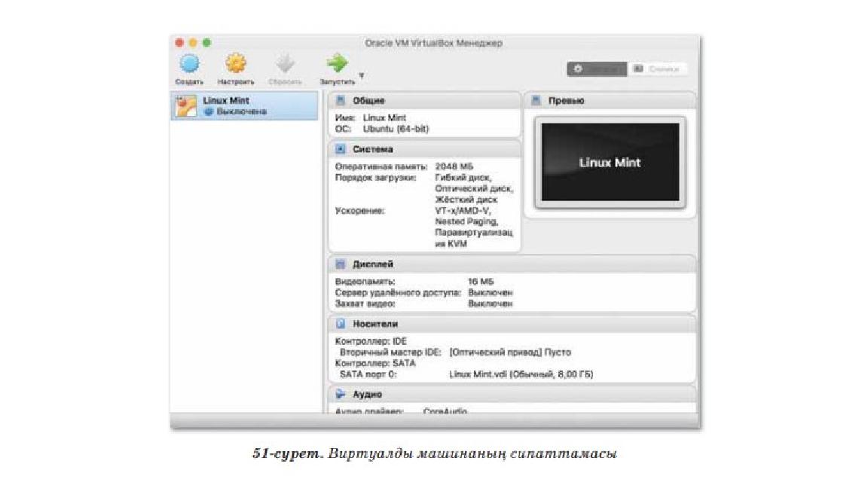868x488 pixels.
Task: Switch to the Снимки snapshots view
Action: click(x=657, y=69)
